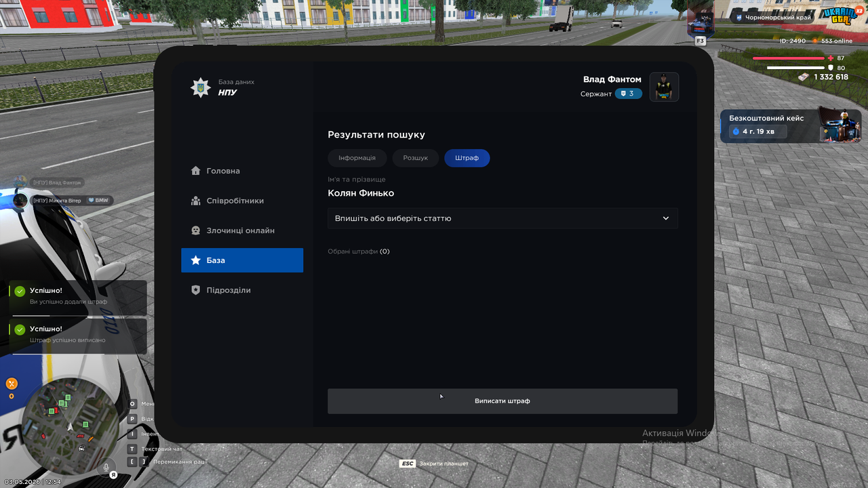Click the BMW tag next to Микита Вітер
Image resolution: width=868 pixels, height=488 pixels.
98,201
